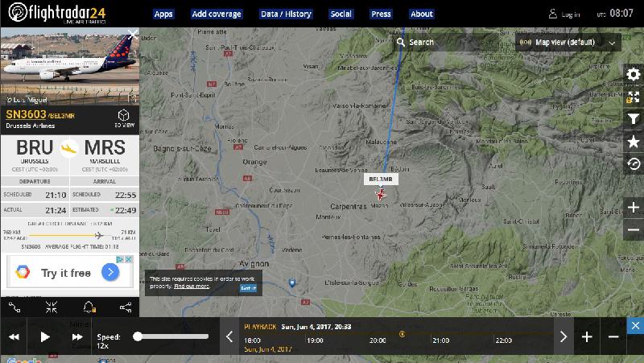Screen dimensions: 644x363
Task: Open the Press menu
Action: (x=381, y=14)
